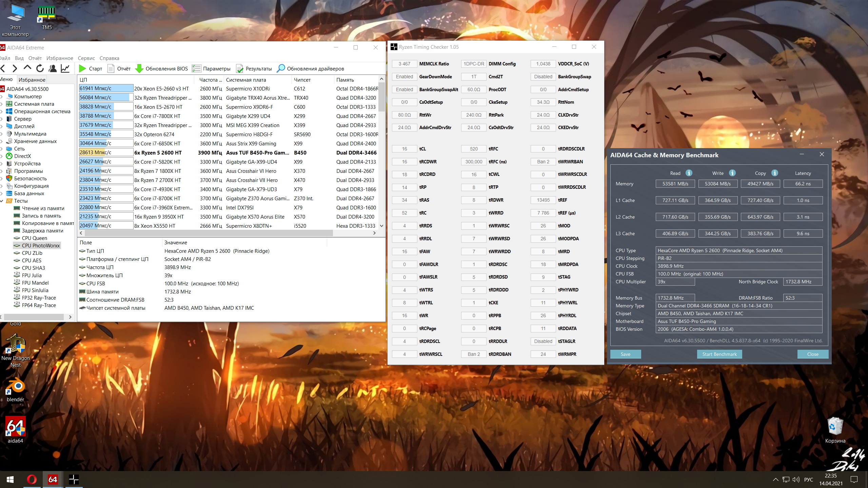Expand the Компьютер tree node

[2, 97]
